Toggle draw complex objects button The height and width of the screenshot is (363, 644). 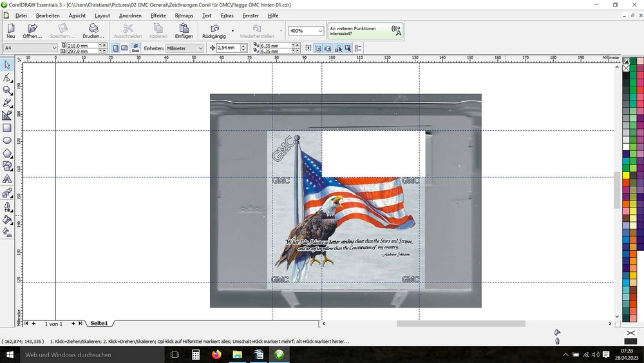tap(338, 48)
